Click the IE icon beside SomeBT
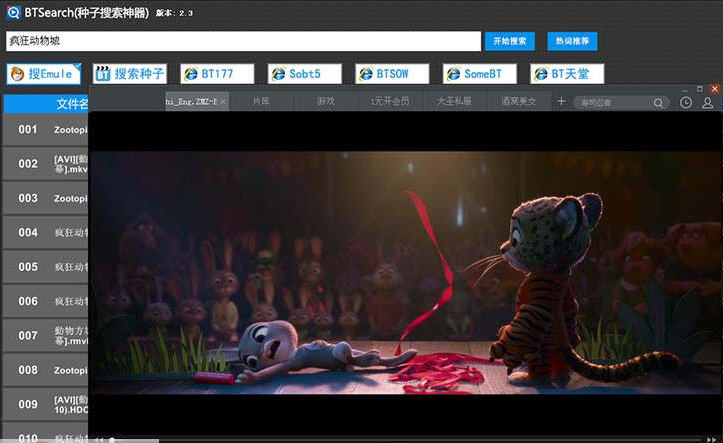The image size is (723, 443). click(x=454, y=74)
